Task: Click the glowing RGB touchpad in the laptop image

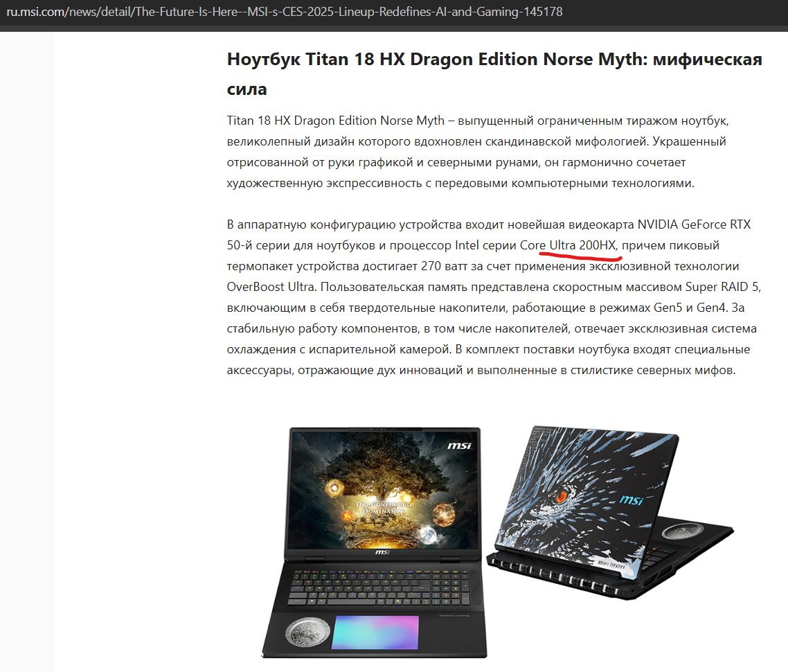Action: 375,633
